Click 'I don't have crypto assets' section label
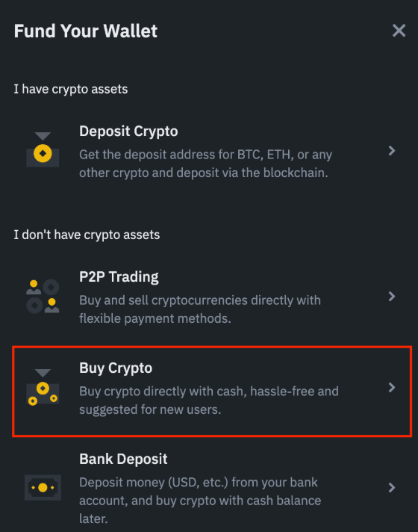This screenshot has width=418, height=532. [x=87, y=235]
